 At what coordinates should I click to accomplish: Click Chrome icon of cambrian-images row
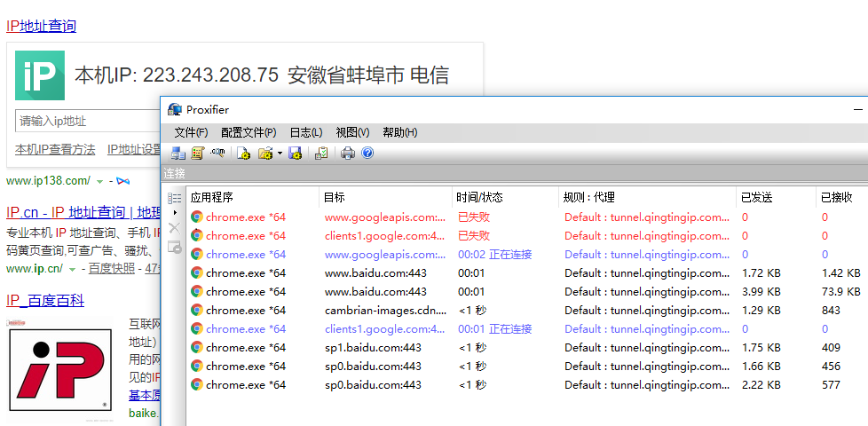pos(196,311)
